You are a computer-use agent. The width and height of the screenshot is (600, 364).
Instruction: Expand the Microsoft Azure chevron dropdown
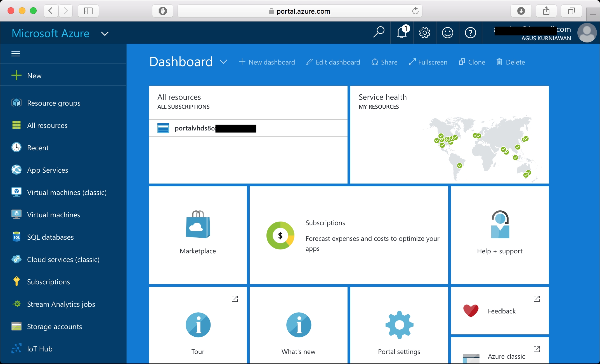105,34
